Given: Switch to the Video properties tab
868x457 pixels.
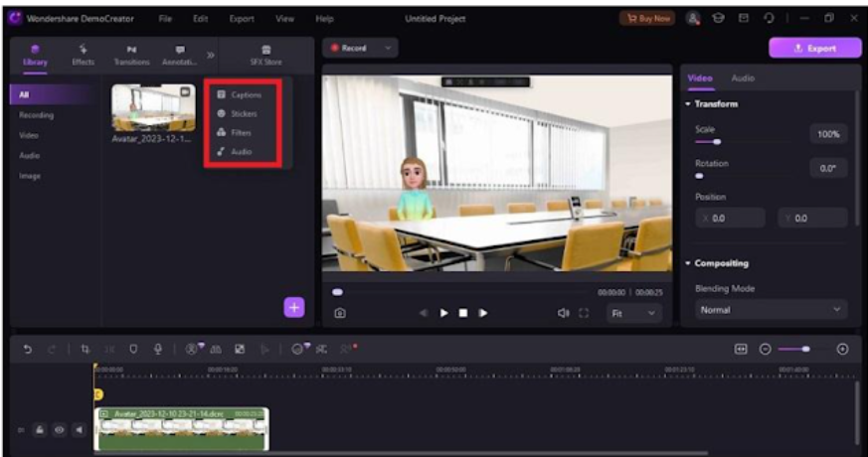Looking at the screenshot, I should (700, 78).
